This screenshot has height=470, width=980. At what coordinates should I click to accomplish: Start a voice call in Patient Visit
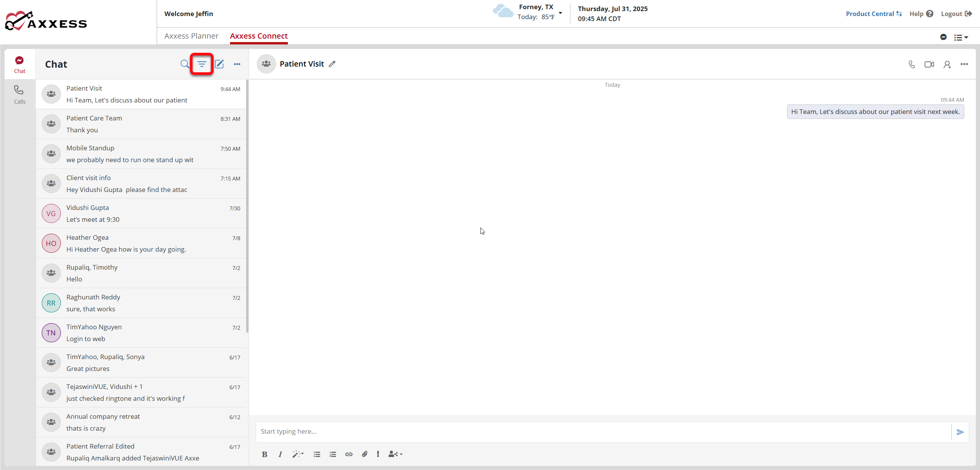[911, 64]
